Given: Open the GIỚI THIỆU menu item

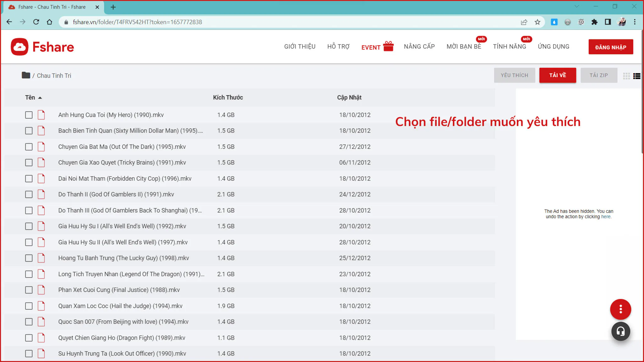Looking at the screenshot, I should point(300,47).
